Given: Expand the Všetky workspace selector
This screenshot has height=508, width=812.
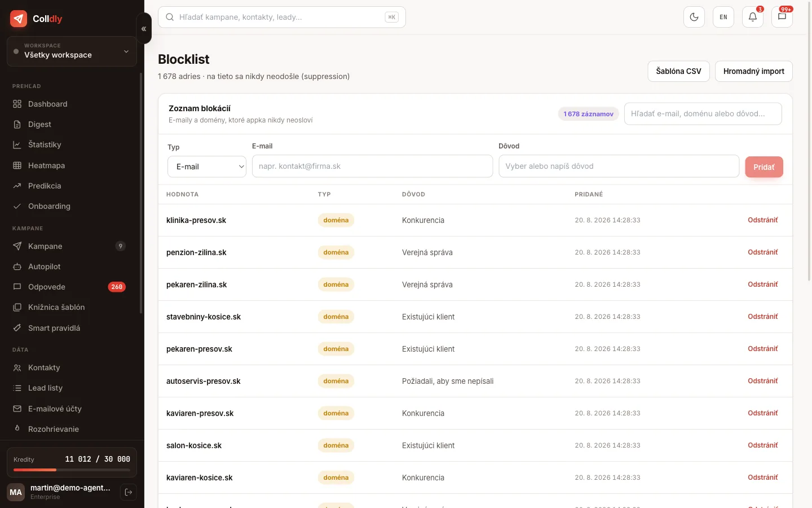Looking at the screenshot, I should (x=72, y=51).
